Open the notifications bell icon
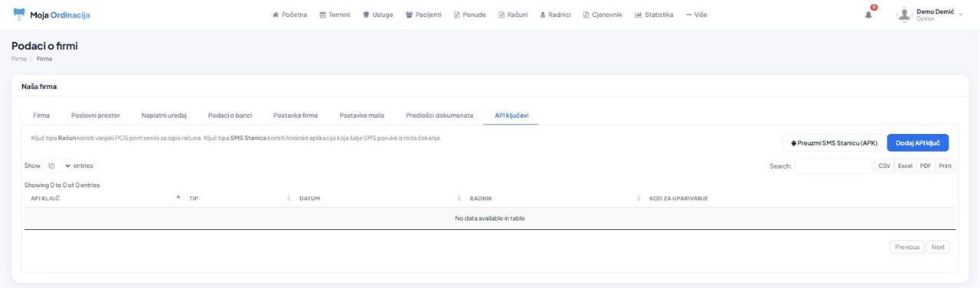This screenshot has width=980, height=288. pyautogui.click(x=868, y=15)
